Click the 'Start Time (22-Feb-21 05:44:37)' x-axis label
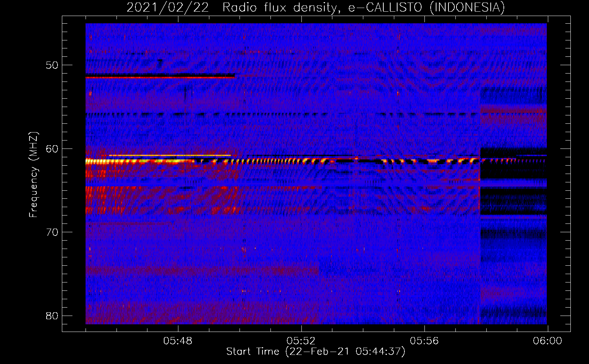The image size is (589, 364). [x=316, y=352]
